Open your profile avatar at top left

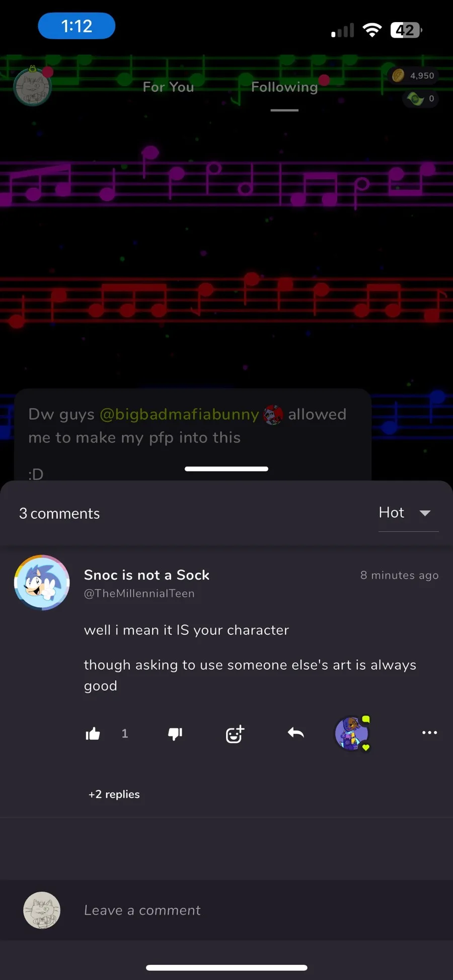click(33, 87)
